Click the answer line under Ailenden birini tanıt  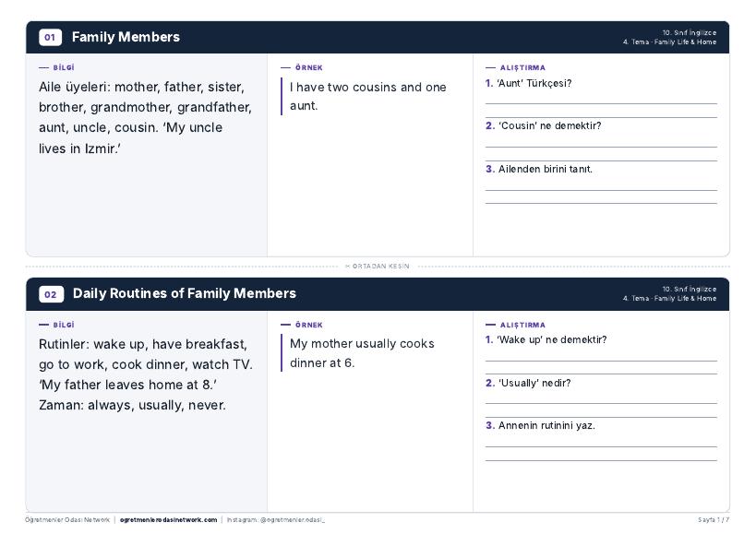tap(601, 190)
